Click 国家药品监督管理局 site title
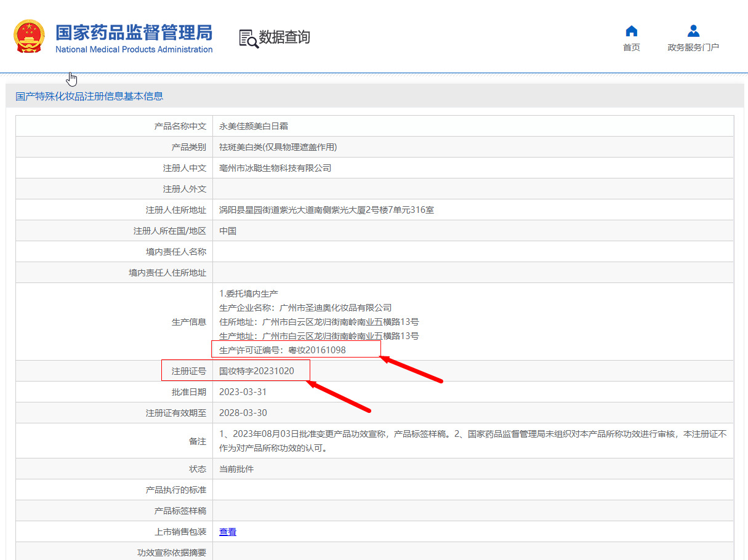Screen dimensions: 748x560 [x=134, y=32]
